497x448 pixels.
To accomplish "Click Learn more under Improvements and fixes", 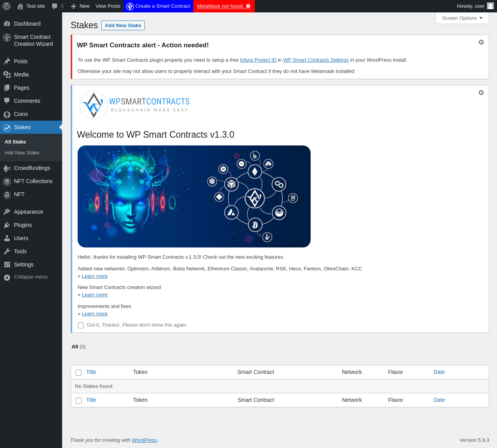I will click(95, 314).
